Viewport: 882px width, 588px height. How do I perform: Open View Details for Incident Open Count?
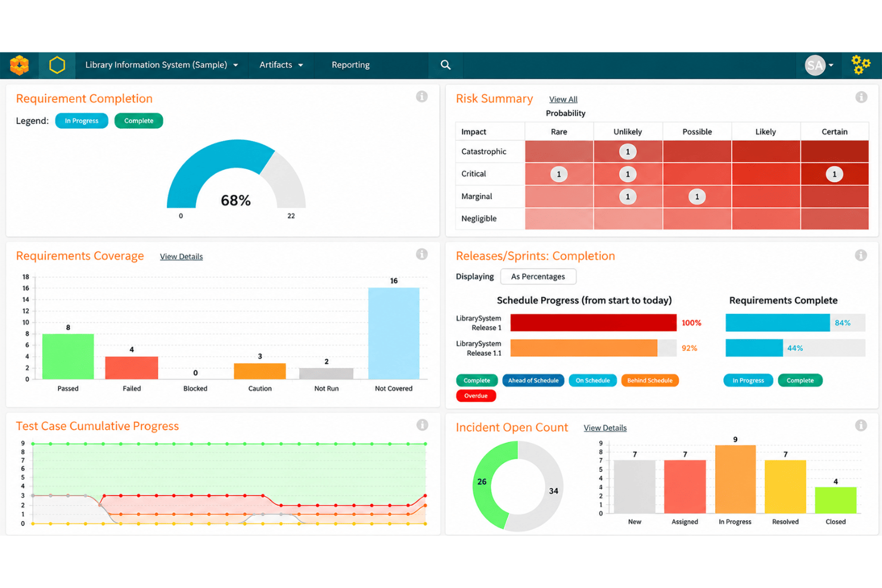coord(605,428)
